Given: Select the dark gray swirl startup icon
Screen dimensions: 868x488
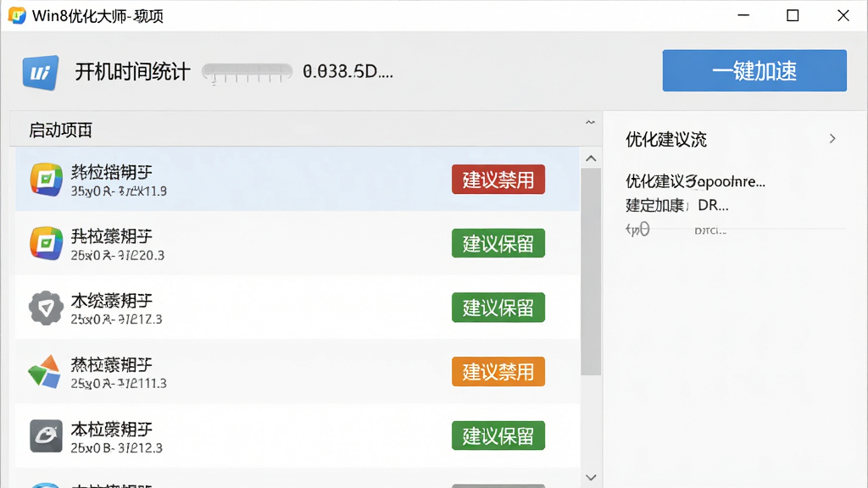Looking at the screenshot, I should point(46,436).
